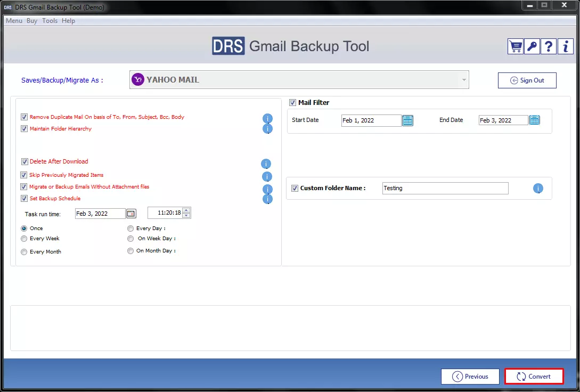The width and height of the screenshot is (580, 392).
Task: Uncheck Delete After Download option
Action: coord(24,162)
